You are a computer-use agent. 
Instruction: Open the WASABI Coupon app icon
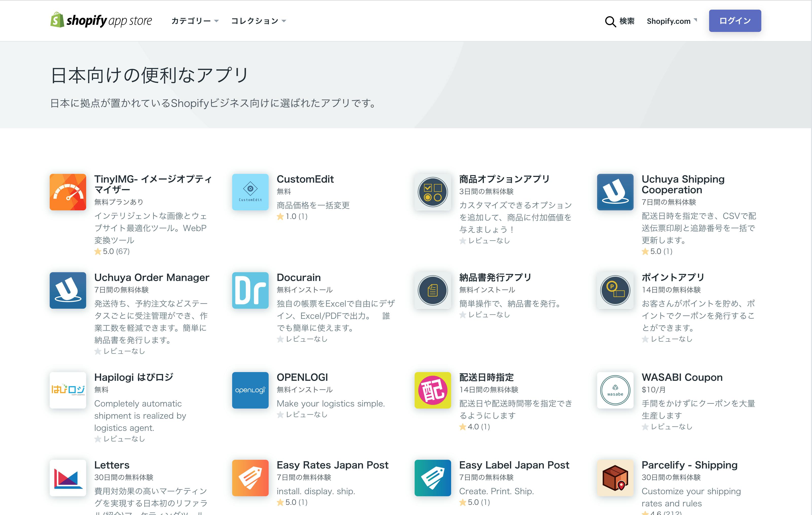[615, 391]
